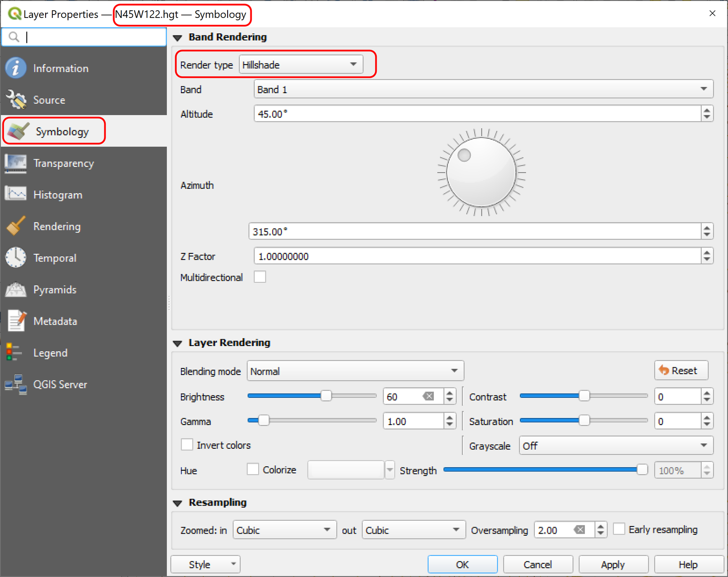Click the Reset button in Layer Rendering

(681, 370)
